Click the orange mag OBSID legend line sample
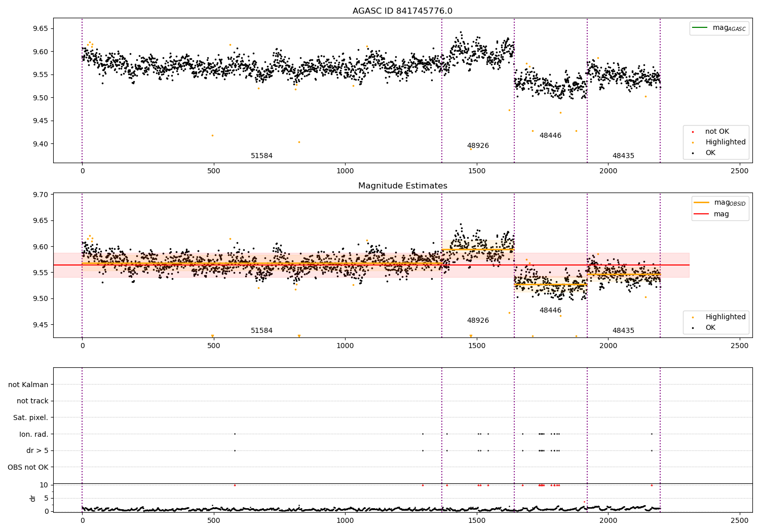 [701, 203]
